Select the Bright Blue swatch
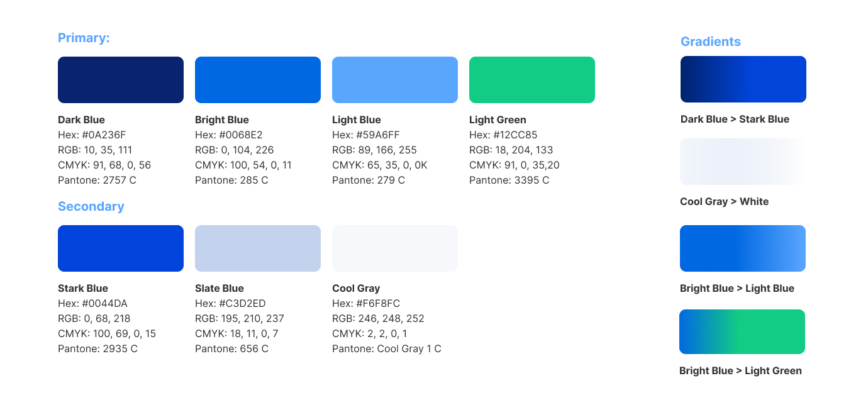Screen dimensions: 868x405 [258, 80]
